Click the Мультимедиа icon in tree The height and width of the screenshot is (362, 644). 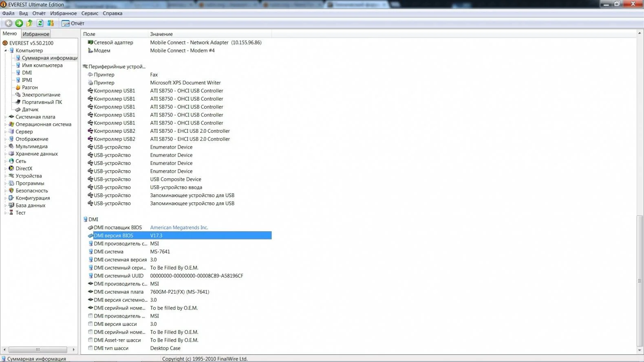(11, 146)
